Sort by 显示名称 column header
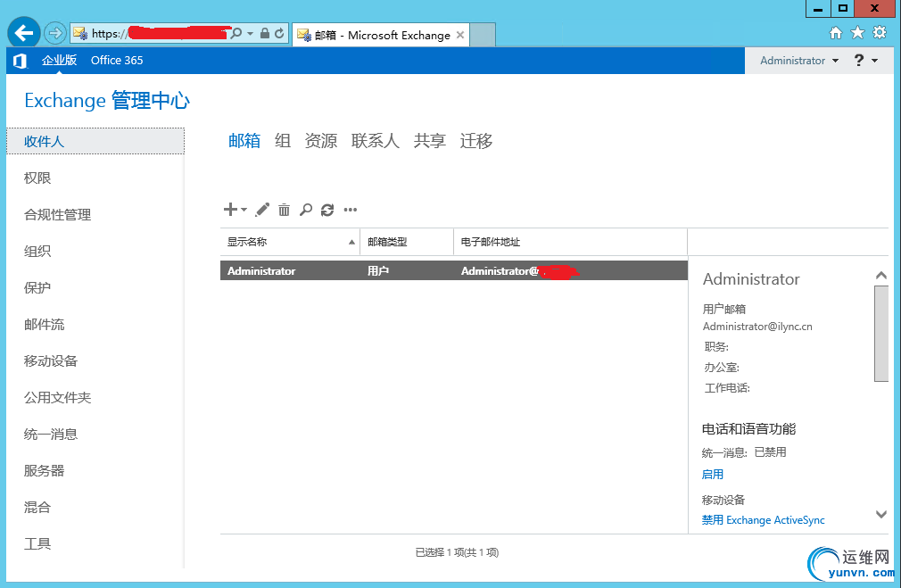Screen dimensions: 901x588 pyautogui.click(x=290, y=242)
